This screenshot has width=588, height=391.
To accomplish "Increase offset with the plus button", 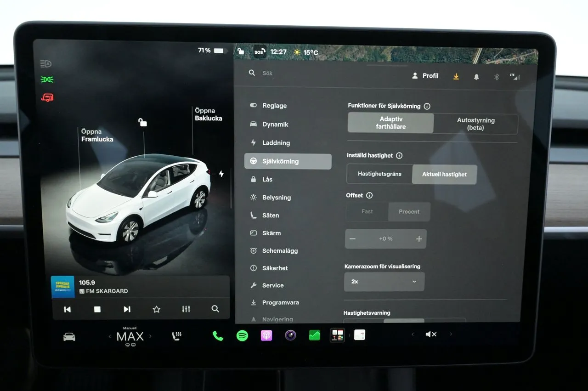I will point(418,239).
